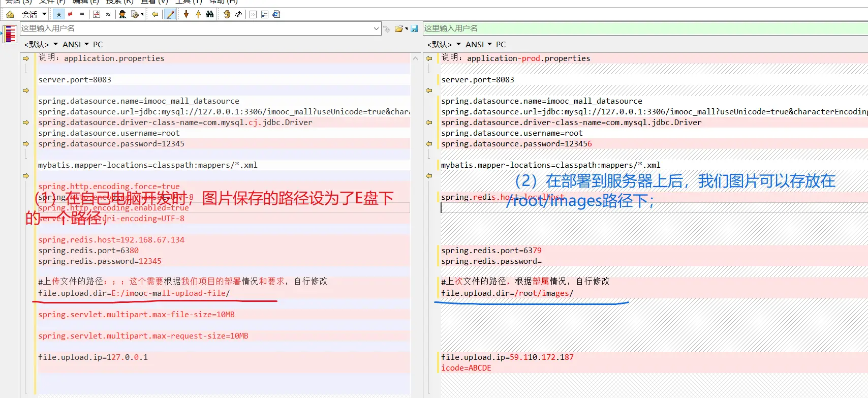The image size is (868, 398).
Task: Click the left thumbnail overview strip
Action: (x=10, y=35)
